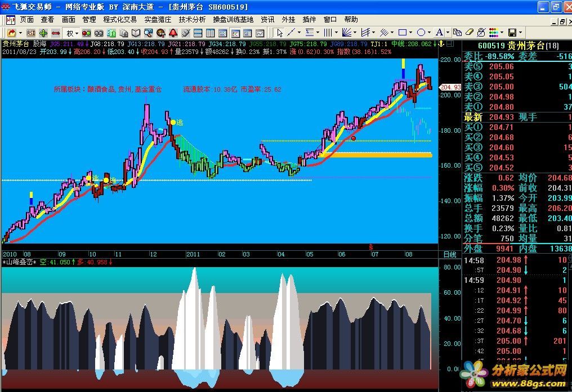Click the green four-way move arrows icon
Screen dimensions: 572x392
pyautogui.click(x=43, y=33)
